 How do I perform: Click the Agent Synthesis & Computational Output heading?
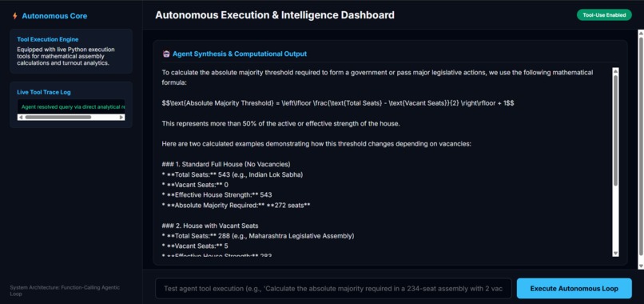[x=240, y=54]
